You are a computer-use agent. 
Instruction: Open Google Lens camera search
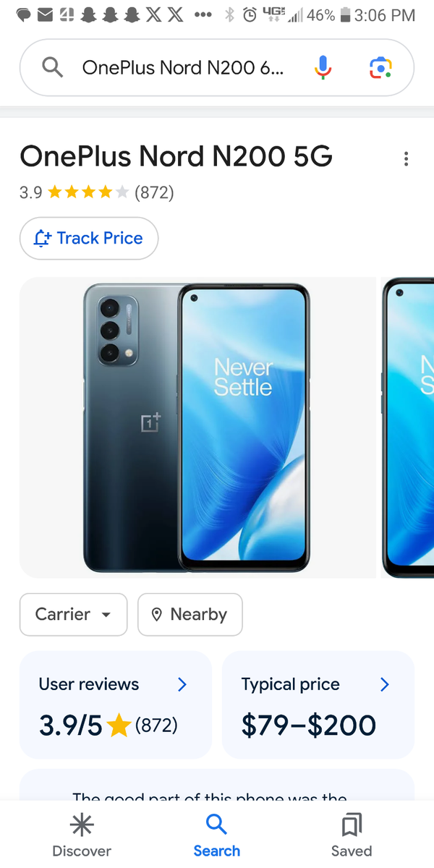[380, 68]
